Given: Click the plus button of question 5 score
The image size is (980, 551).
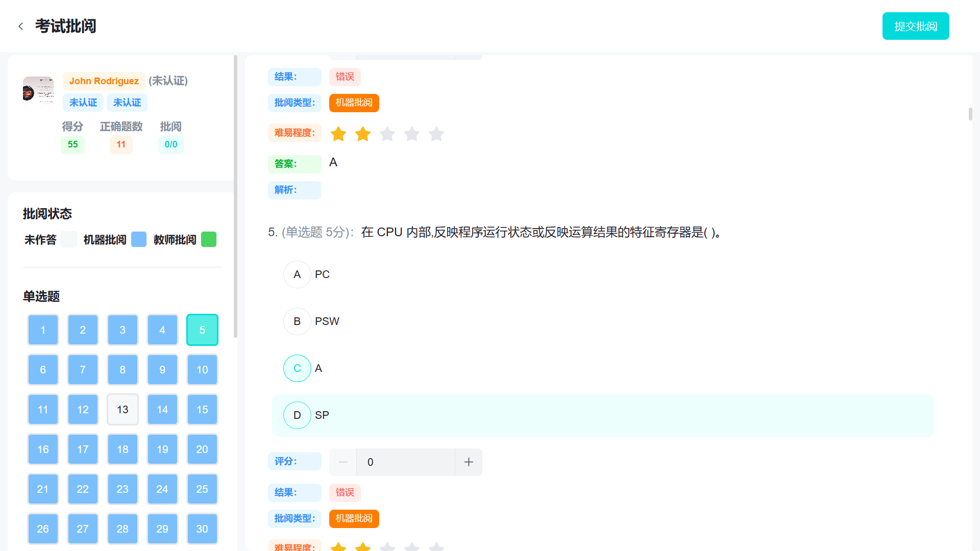Looking at the screenshot, I should [469, 462].
